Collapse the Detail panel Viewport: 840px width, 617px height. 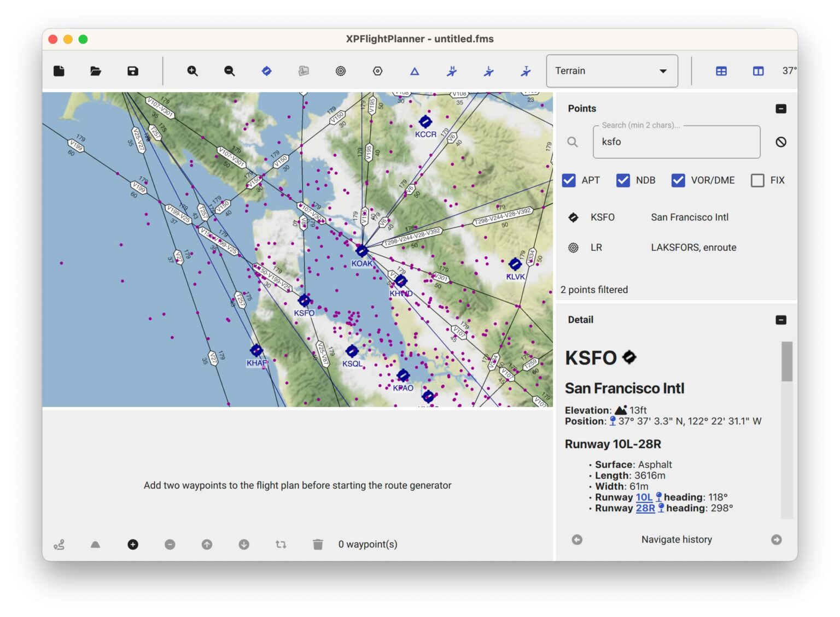tap(781, 320)
